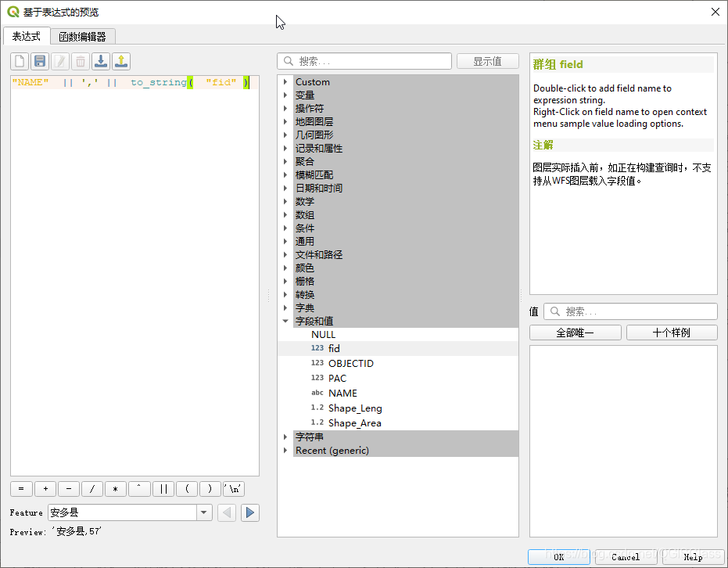Click the edit stored expression icon
The width and height of the screenshot is (728, 568).
[60, 61]
